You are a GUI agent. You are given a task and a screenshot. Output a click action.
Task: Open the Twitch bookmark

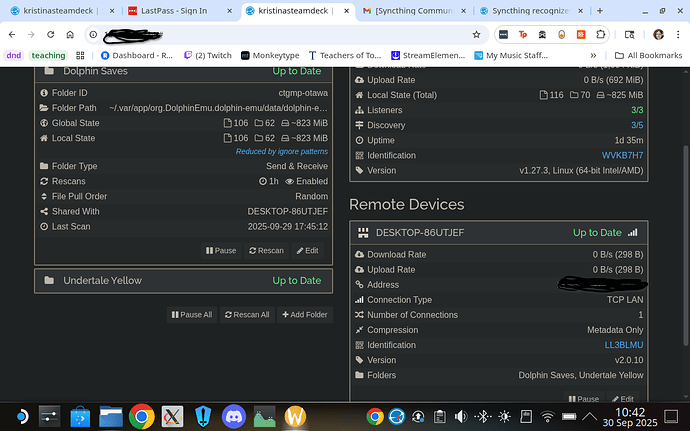click(208, 55)
